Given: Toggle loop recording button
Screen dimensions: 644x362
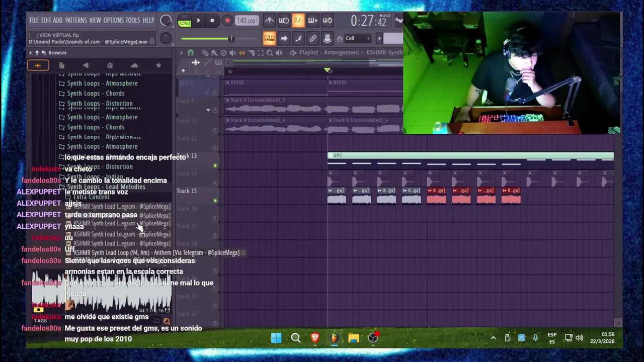Looking at the screenshot, I should tap(328, 21).
